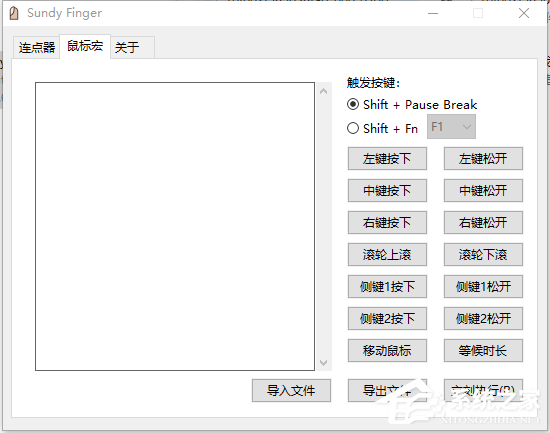Add 滚轮下滚 scroll action

pyautogui.click(x=483, y=254)
